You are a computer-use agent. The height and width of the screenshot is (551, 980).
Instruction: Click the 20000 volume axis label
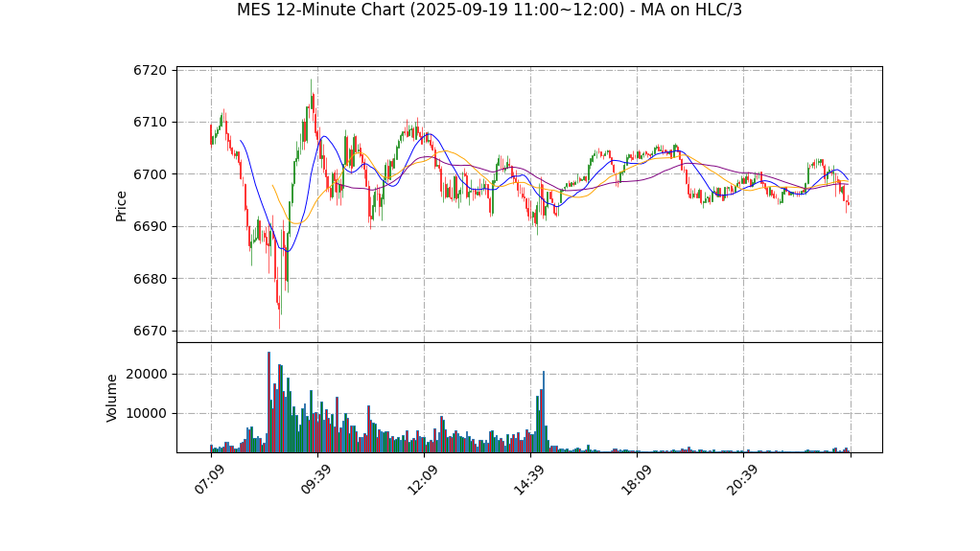(147, 375)
